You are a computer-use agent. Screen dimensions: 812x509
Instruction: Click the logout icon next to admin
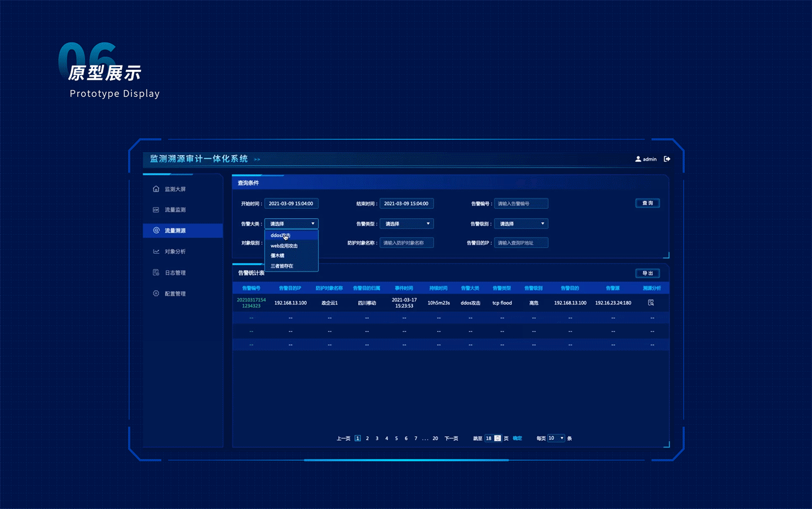(667, 159)
